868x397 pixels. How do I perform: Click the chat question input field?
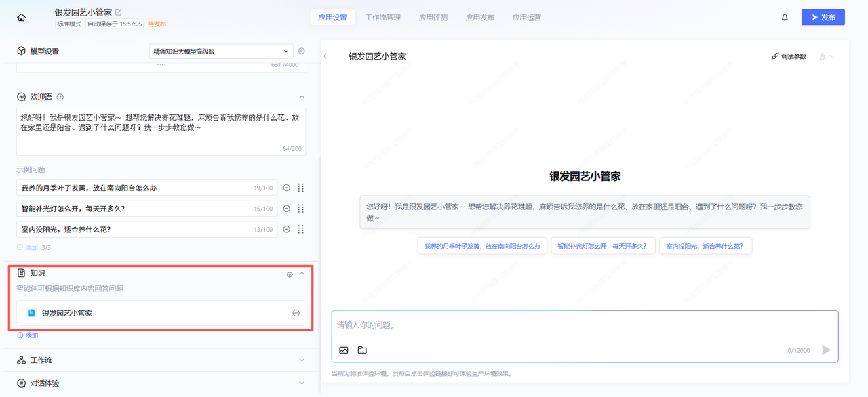(x=583, y=325)
